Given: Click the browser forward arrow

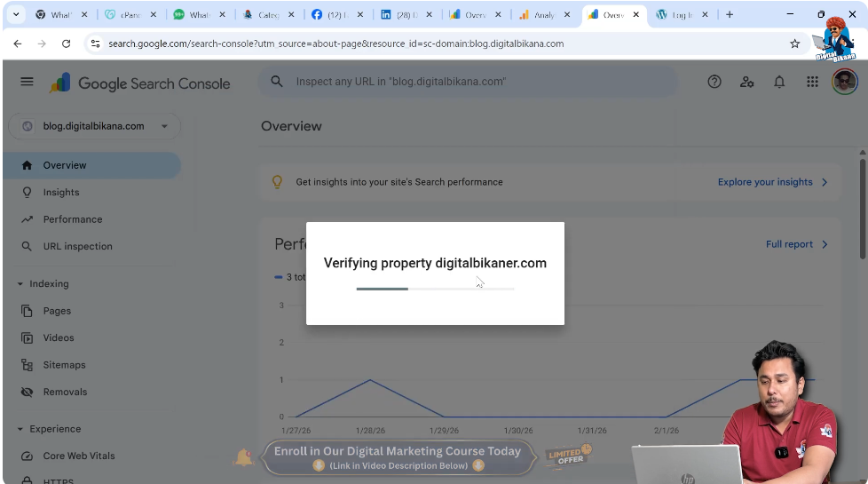Looking at the screenshot, I should [x=42, y=44].
